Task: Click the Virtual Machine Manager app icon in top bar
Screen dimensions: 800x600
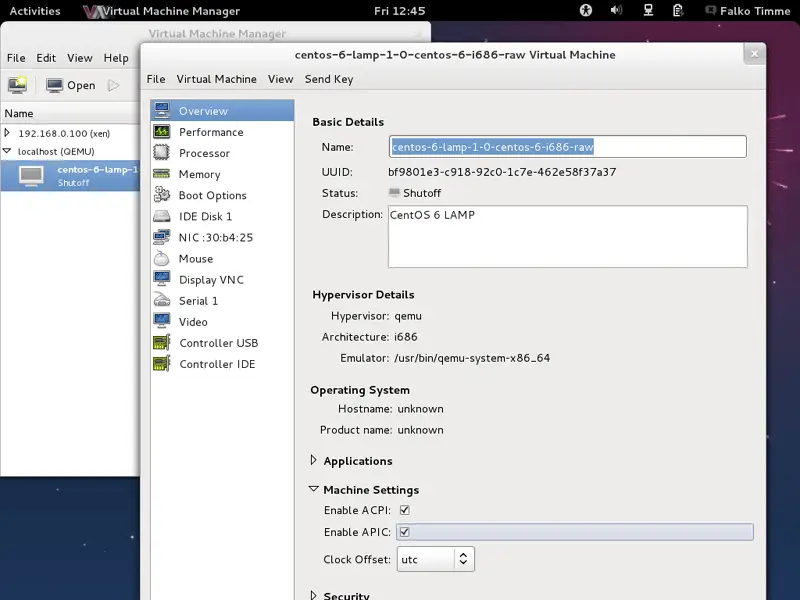Action: (x=93, y=11)
